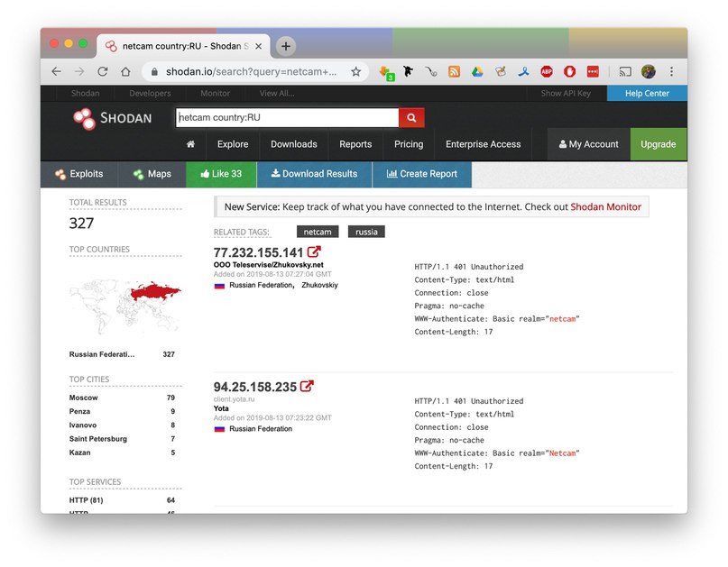Click the Shodan search input field
This screenshot has height=567, width=728.
coord(288,118)
